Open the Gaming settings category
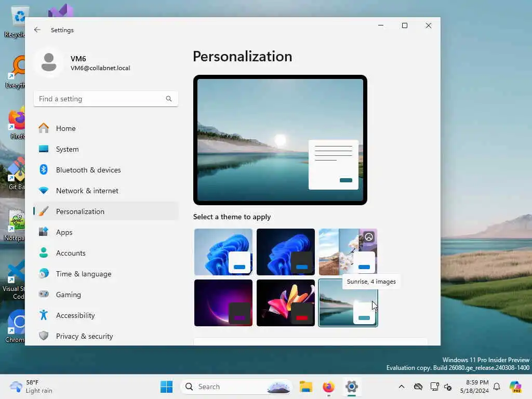The image size is (532, 399). tap(106, 295)
